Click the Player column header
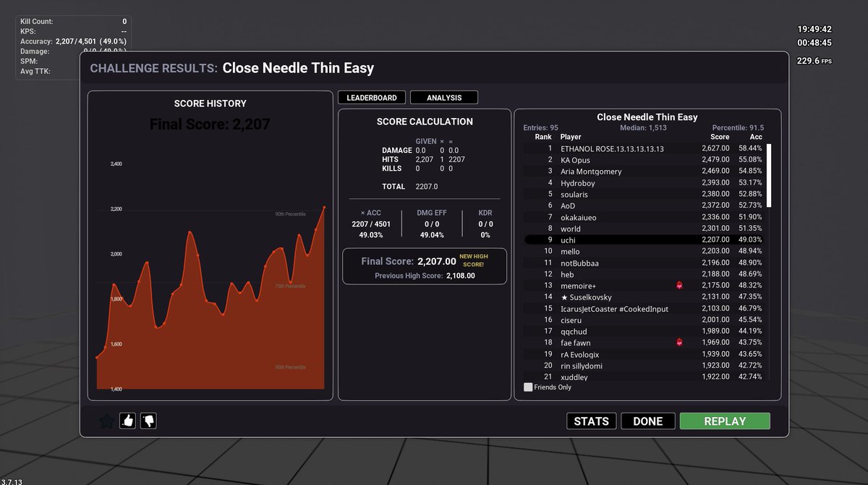 coord(571,137)
